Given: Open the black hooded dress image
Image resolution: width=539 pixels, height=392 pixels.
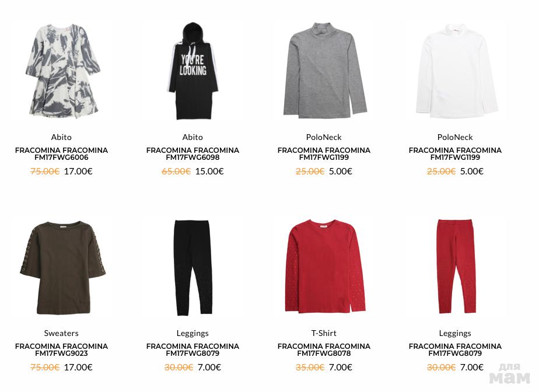Looking at the screenshot, I should [x=192, y=71].
